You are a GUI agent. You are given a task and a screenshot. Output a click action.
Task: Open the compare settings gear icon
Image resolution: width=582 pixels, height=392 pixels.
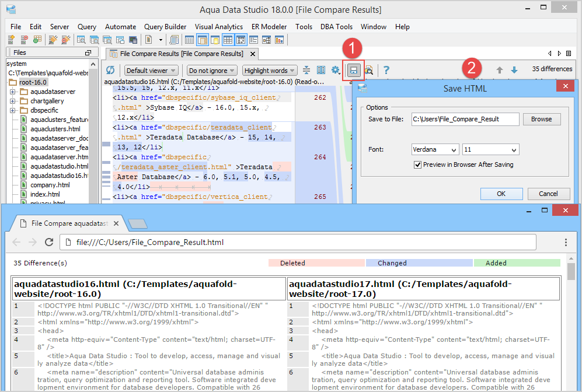pyautogui.click(x=335, y=71)
